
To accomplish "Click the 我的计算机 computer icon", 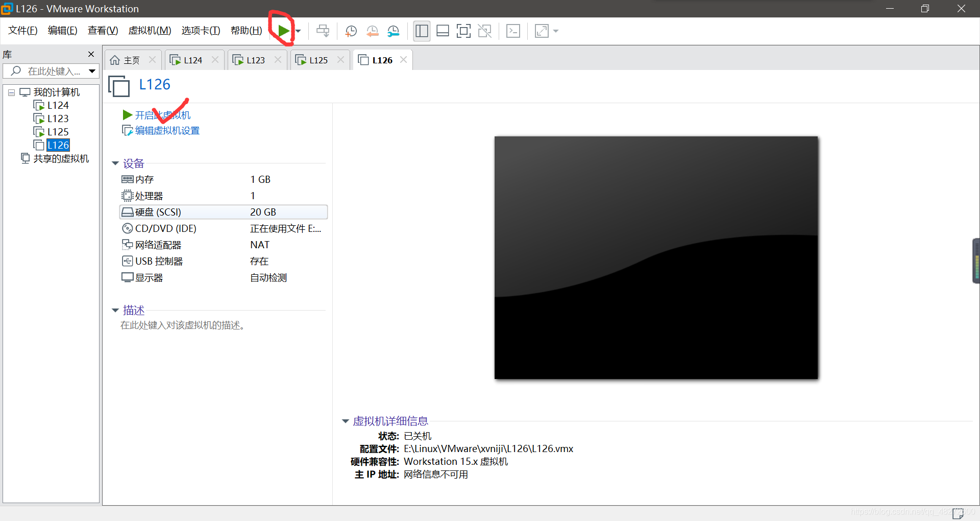I will pyautogui.click(x=25, y=92).
